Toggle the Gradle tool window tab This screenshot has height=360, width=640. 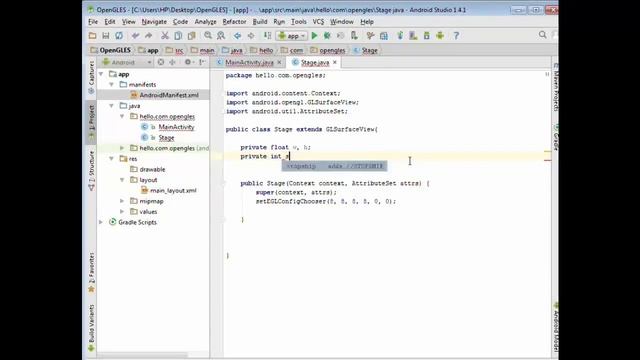pyautogui.click(x=555, y=139)
